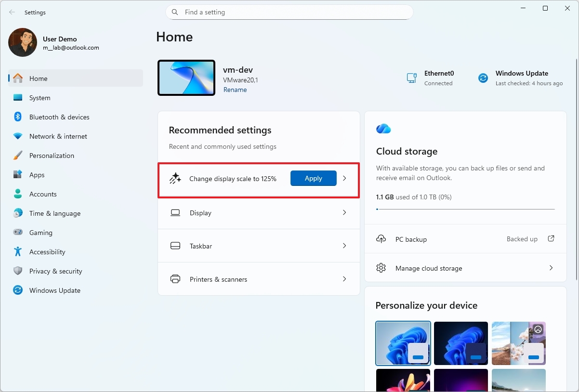Select the dark blue wallpaper thumbnail
Image resolution: width=579 pixels, height=392 pixels.
461,343
